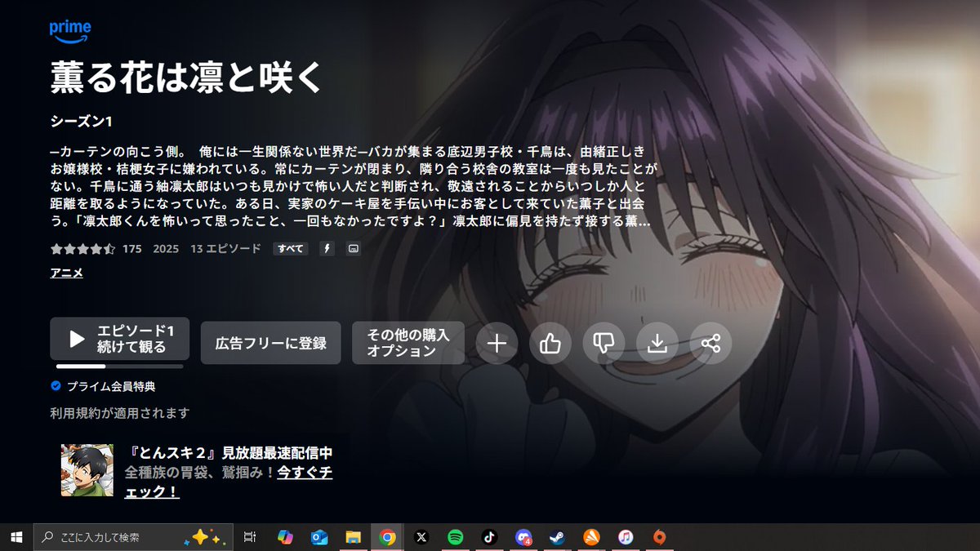Viewport: 980px width, 551px height.
Task: Click the synopsis description text
Action: click(x=352, y=186)
